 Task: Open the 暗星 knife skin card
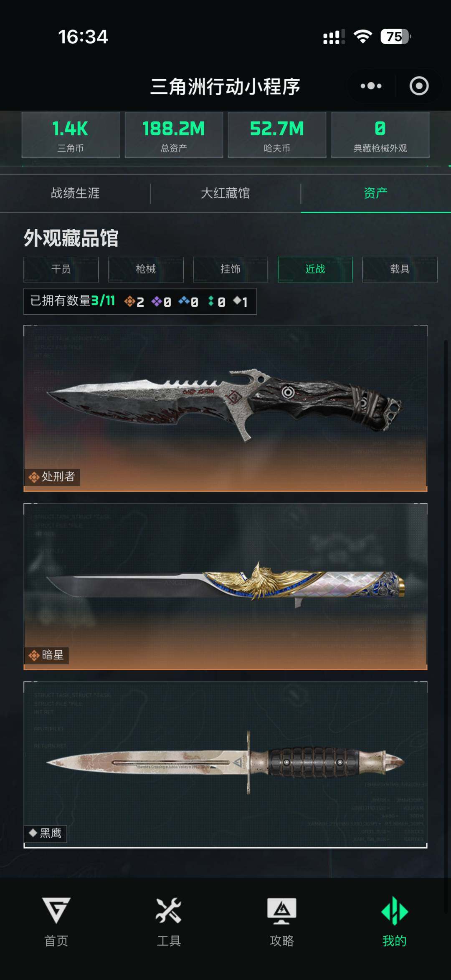(x=225, y=586)
